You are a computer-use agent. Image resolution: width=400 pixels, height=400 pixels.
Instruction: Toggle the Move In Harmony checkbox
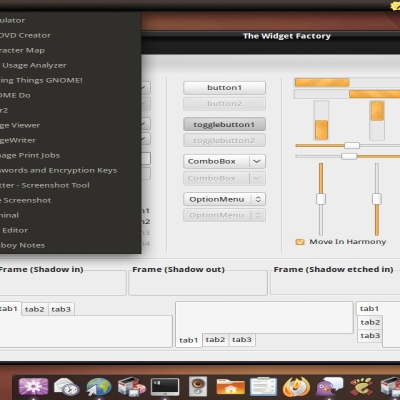point(300,242)
